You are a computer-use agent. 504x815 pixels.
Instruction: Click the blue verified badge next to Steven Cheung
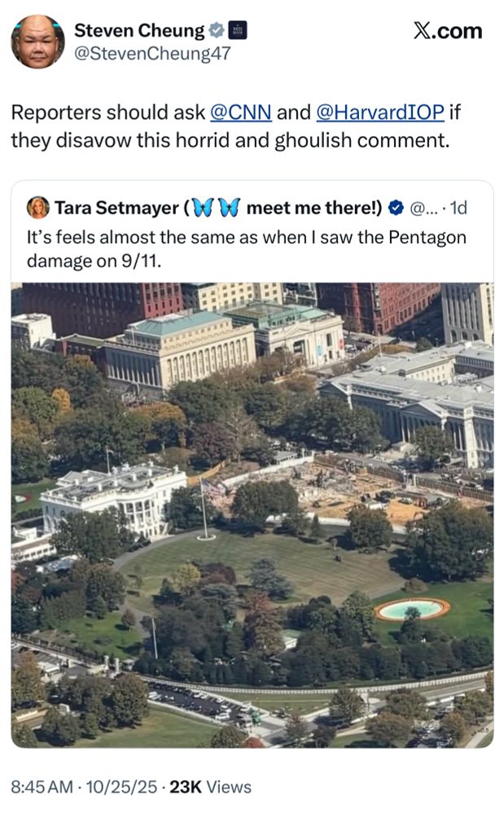pyautogui.click(x=217, y=31)
